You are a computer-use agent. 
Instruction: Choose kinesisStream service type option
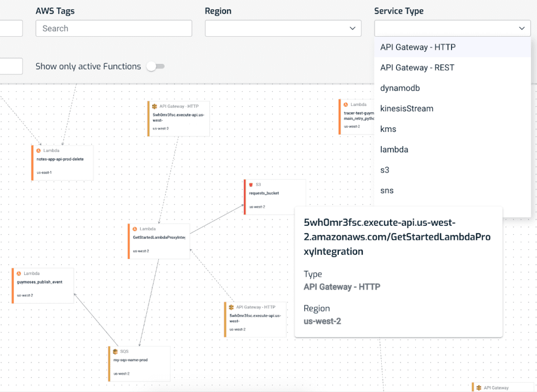(x=407, y=108)
